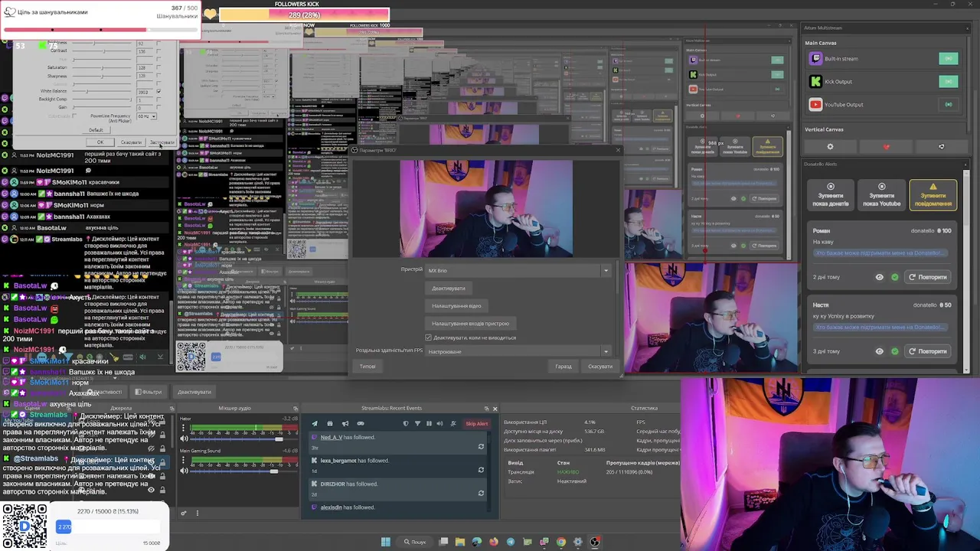980x551 pixels.
Task: Toggle the eye icon on Роман's donation
Action: point(880,277)
